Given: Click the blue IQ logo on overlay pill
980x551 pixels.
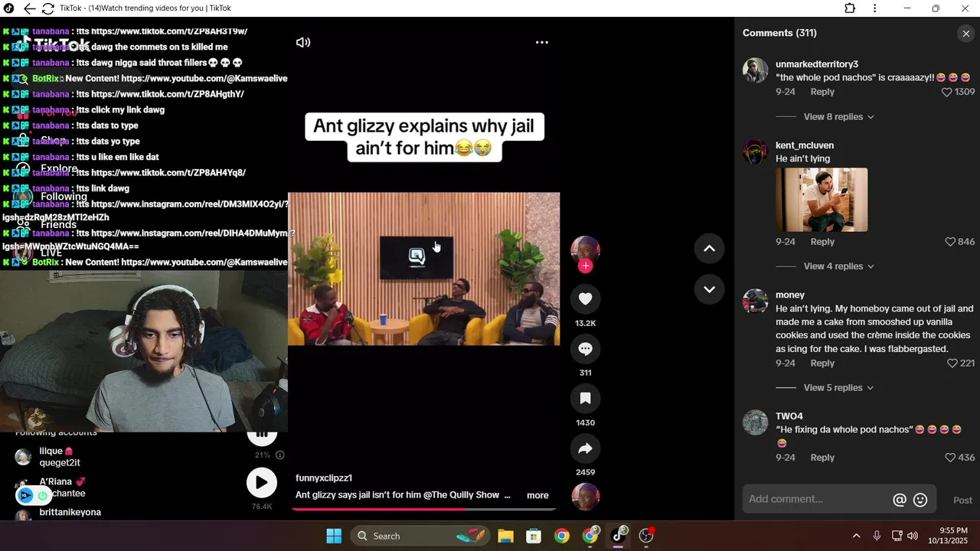Looking at the screenshot, I should click(x=25, y=495).
